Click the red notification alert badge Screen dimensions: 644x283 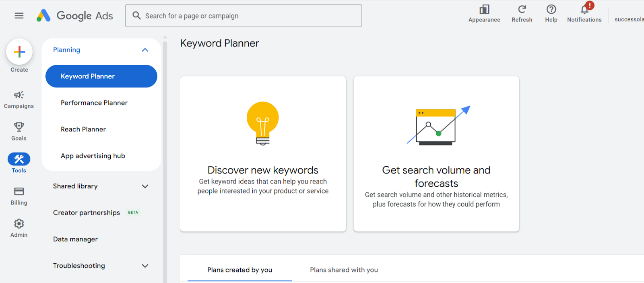[590, 5]
